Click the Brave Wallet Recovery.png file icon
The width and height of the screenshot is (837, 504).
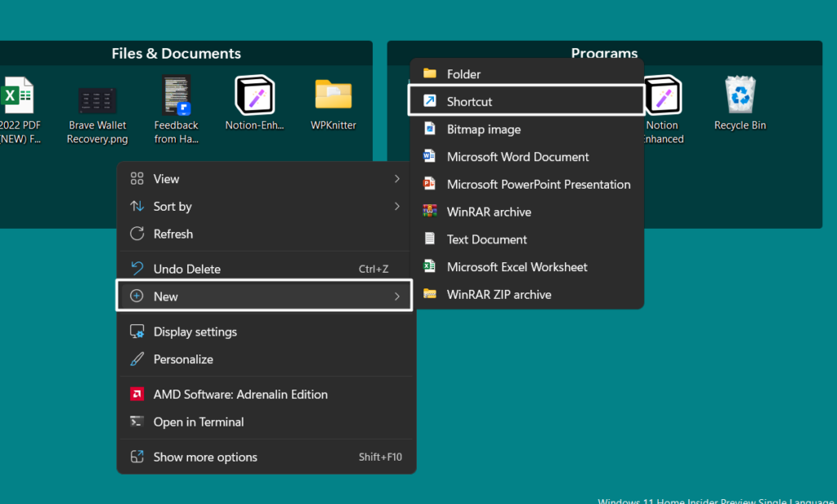tap(97, 100)
